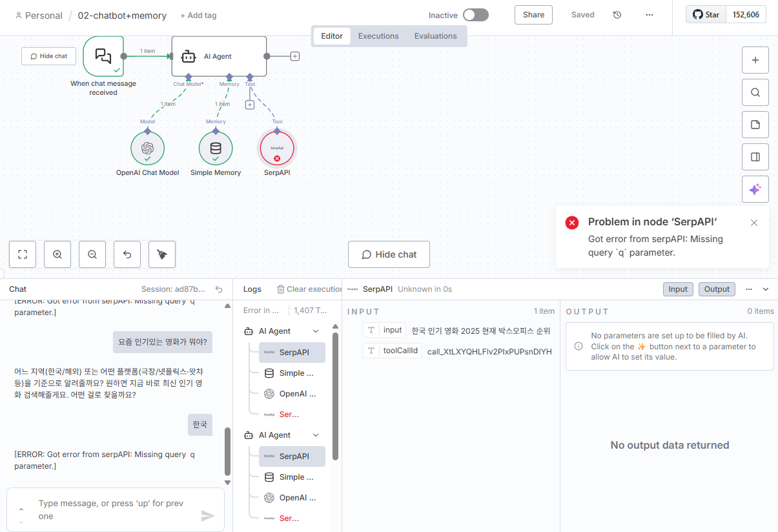Switch to the Evaluations tab

435,36
